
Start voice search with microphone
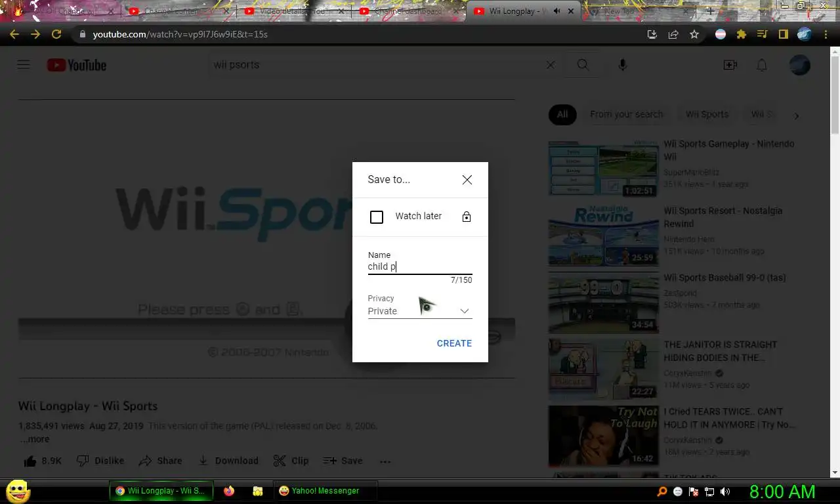pos(622,65)
